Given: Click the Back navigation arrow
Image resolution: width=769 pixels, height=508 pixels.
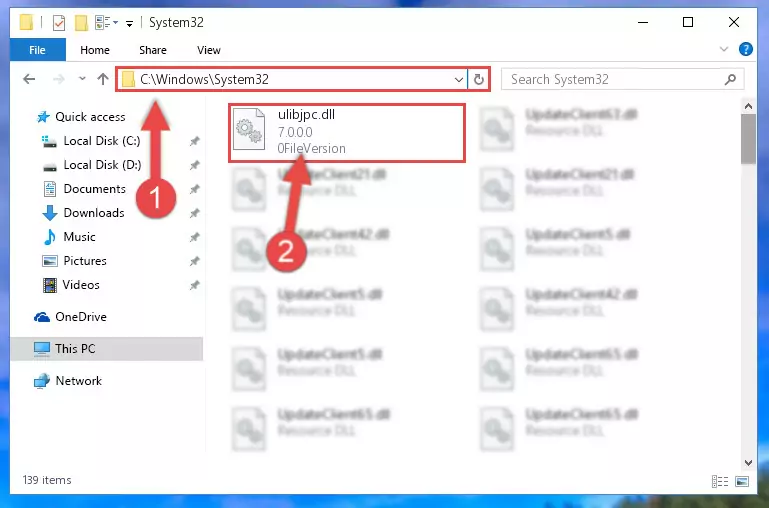Looking at the screenshot, I should coord(29,79).
